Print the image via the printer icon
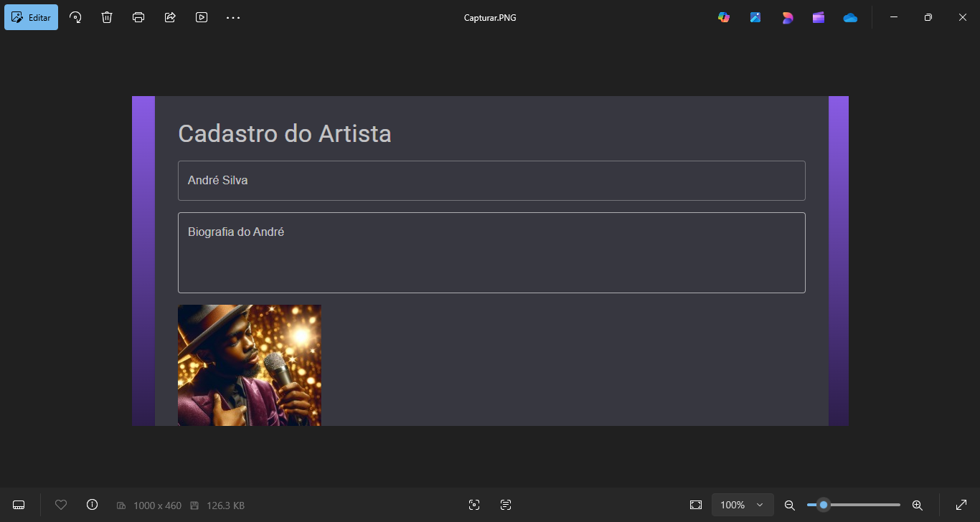 click(138, 17)
